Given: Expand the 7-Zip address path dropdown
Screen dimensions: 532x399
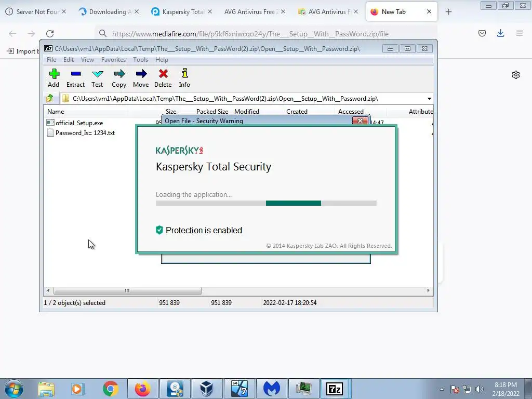Looking at the screenshot, I should tap(429, 99).
